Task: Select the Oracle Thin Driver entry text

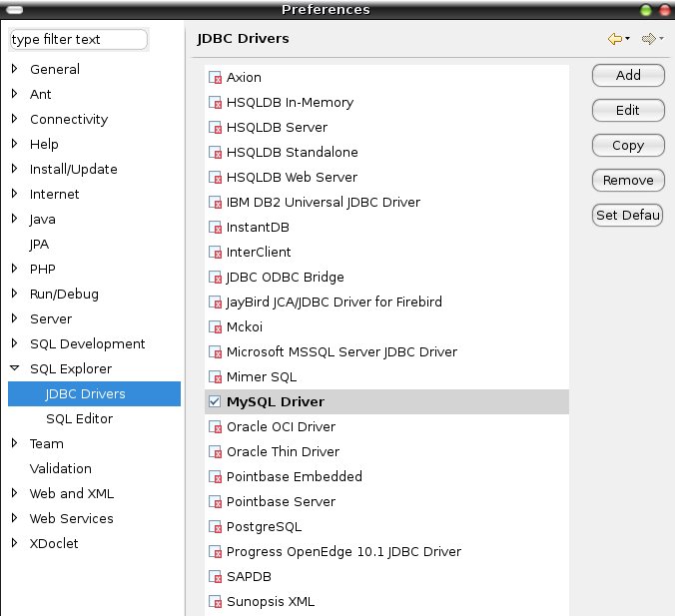Action: click(283, 452)
